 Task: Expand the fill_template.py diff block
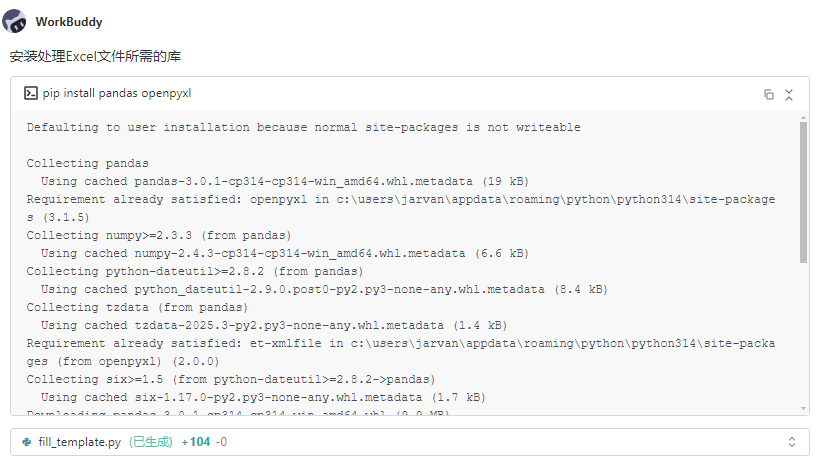791,441
